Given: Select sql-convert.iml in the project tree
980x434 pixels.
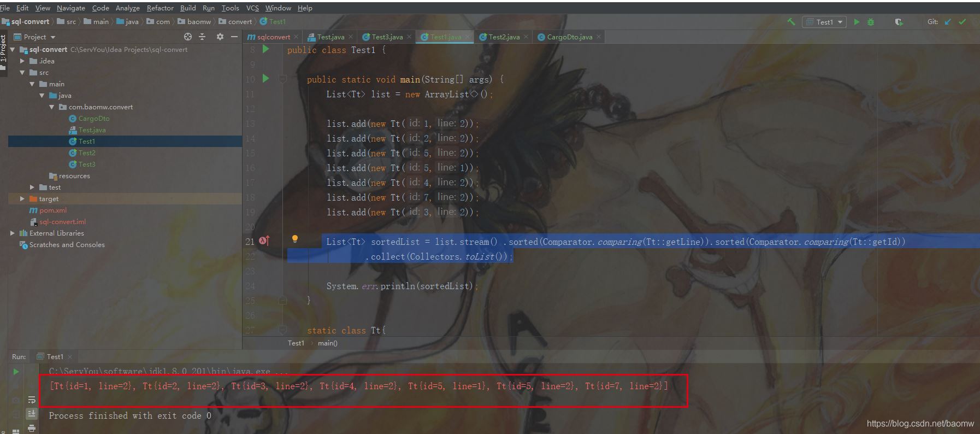Looking at the screenshot, I should (62, 222).
